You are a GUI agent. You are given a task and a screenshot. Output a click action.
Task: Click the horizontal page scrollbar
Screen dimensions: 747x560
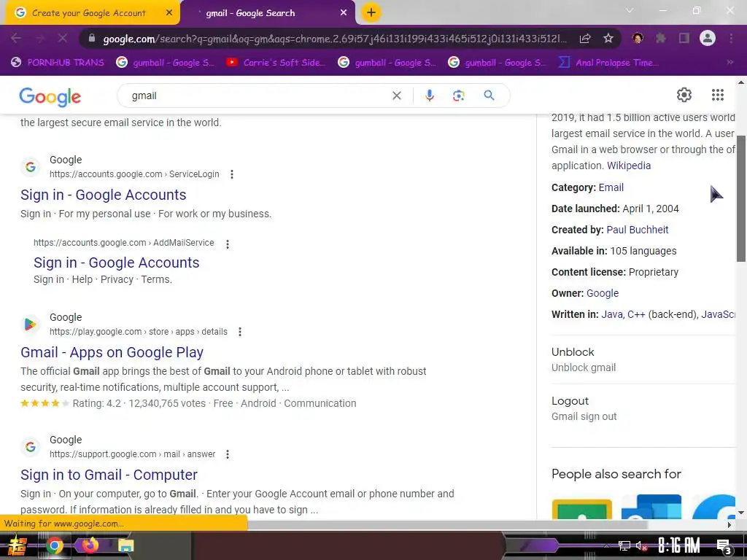(x=448, y=525)
